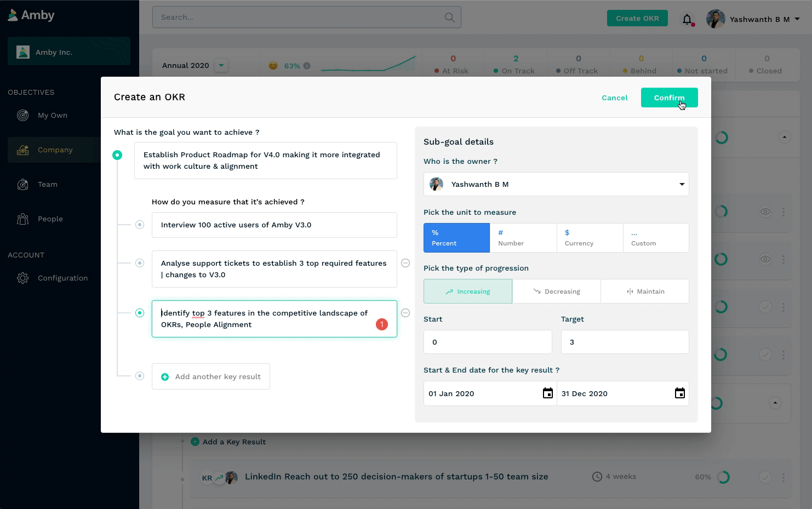Click Add a Key Result link
Screen dimensions: 812x509
[x=228, y=442]
